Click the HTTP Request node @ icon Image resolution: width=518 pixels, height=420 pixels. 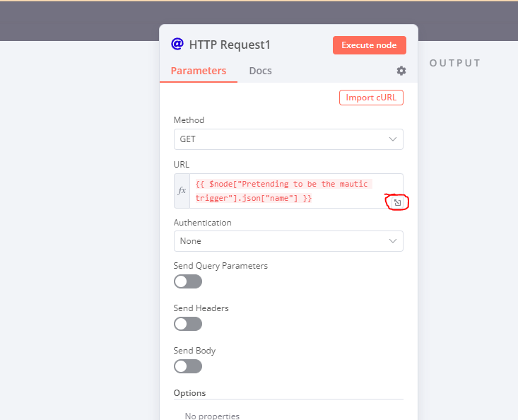pyautogui.click(x=177, y=45)
